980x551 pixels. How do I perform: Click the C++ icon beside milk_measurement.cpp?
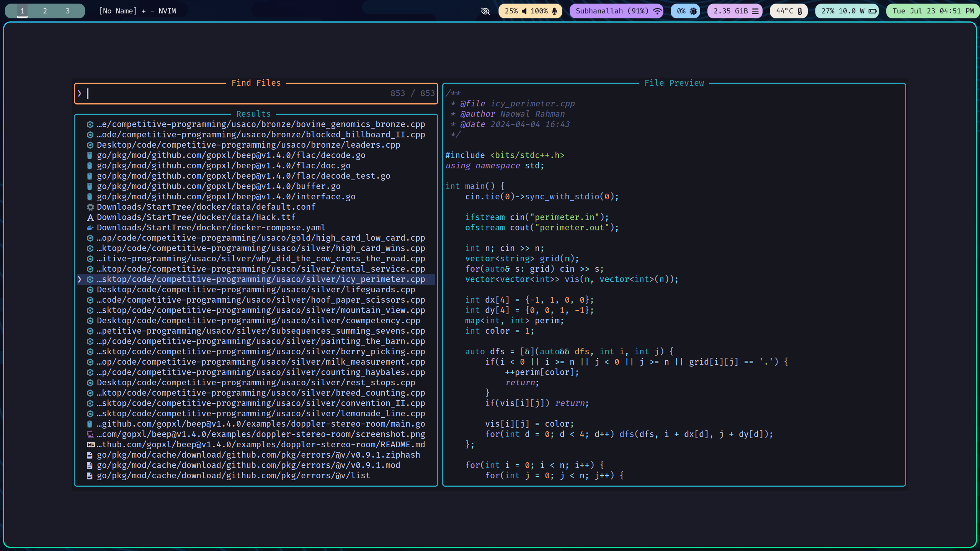click(x=90, y=362)
